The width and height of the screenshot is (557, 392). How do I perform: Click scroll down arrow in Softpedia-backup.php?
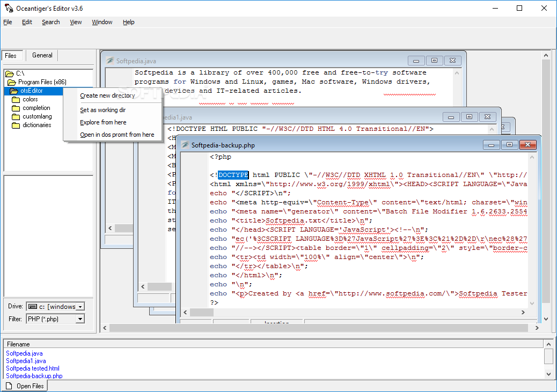532,303
